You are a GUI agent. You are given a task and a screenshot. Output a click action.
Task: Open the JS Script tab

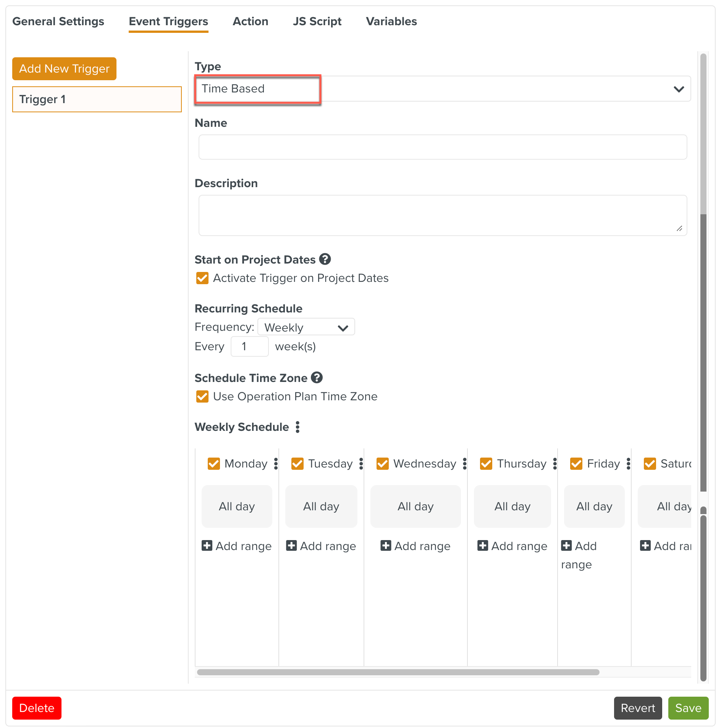(317, 21)
